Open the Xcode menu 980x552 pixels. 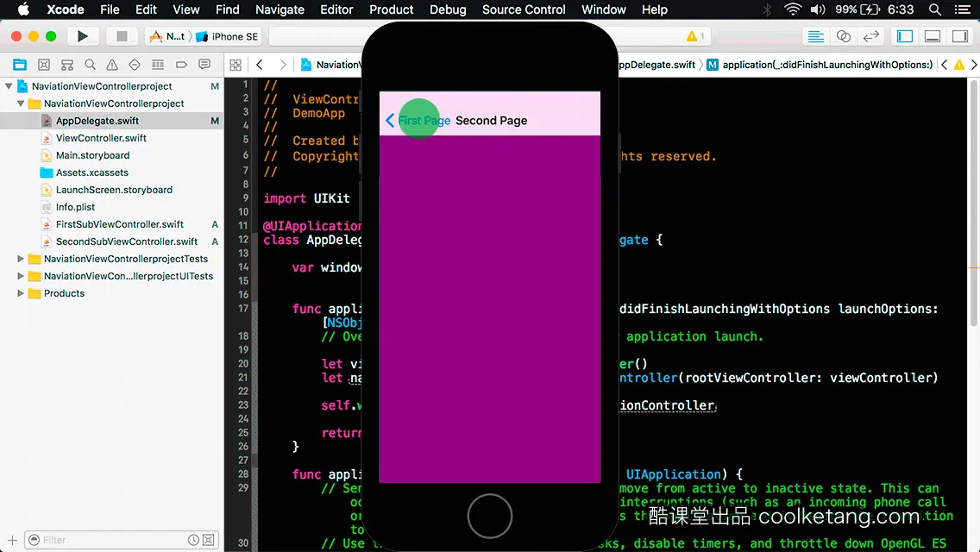[66, 9]
